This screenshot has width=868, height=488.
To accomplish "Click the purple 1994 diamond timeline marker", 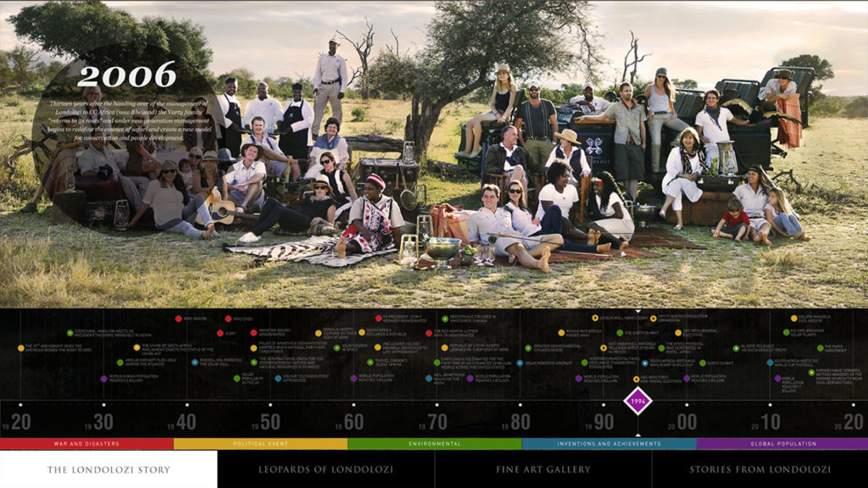I will coord(637,401).
